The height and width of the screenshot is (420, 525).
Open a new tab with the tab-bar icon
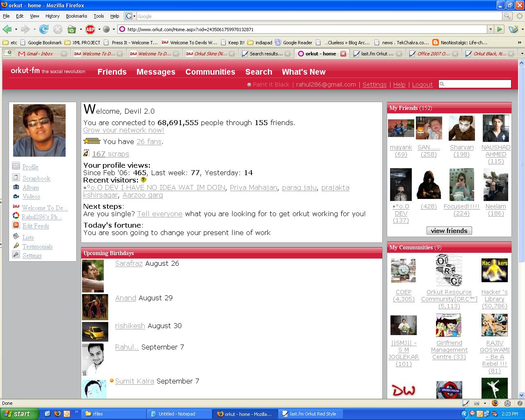[x=7, y=53]
